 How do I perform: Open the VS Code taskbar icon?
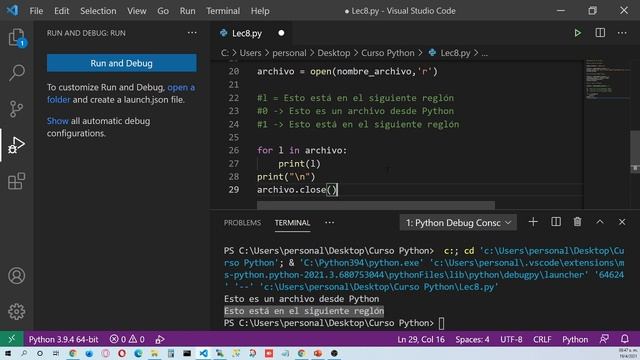(x=203, y=353)
